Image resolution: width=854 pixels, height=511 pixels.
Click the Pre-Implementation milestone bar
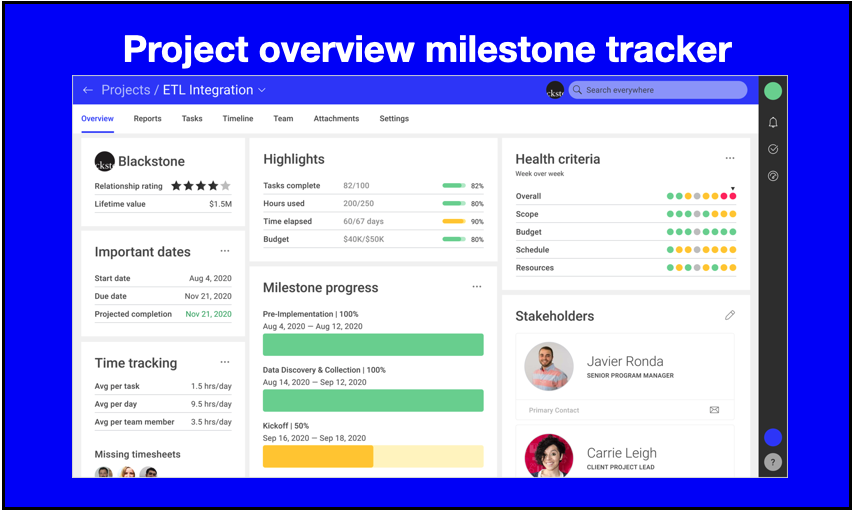pos(373,344)
